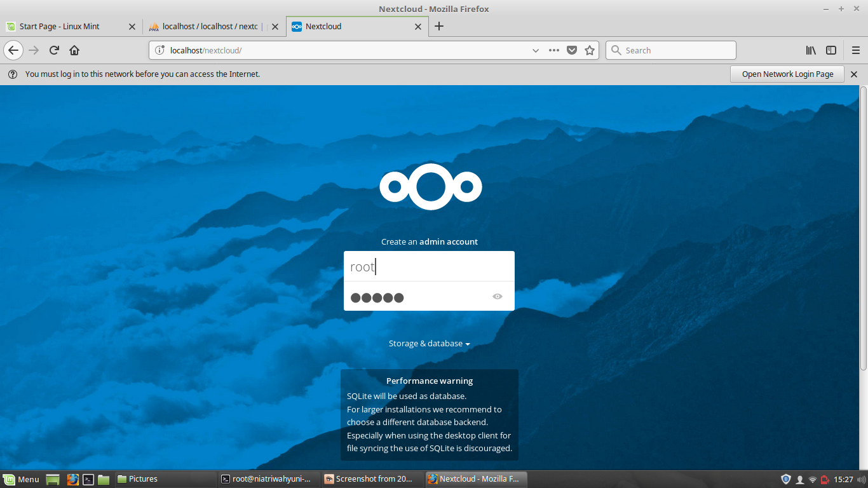
Task: Bookmark this page with the star icon
Action: pyautogui.click(x=590, y=50)
